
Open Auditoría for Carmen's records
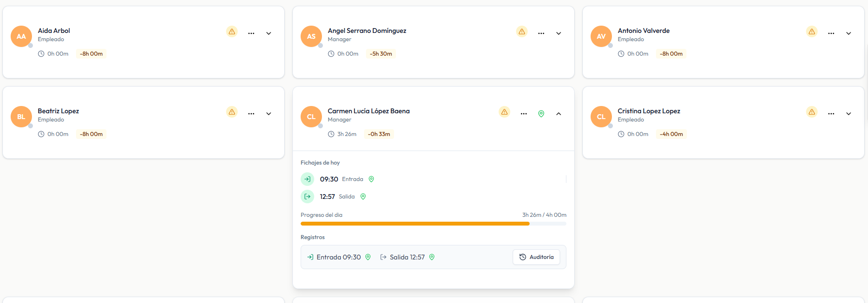tap(536, 257)
